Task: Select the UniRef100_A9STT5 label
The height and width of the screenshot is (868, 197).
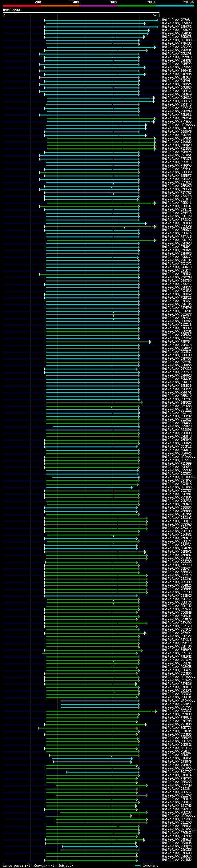Action: coord(177,413)
